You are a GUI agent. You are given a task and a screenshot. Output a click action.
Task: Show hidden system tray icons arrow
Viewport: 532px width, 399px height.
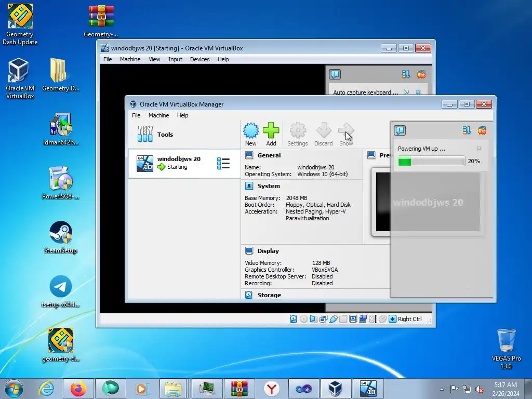click(x=442, y=389)
